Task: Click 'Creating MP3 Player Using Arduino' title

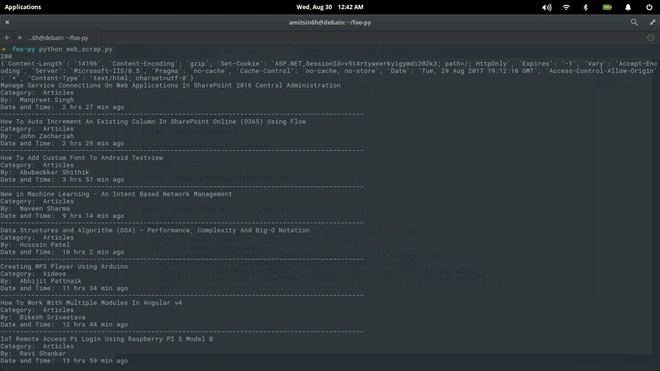Action: point(64,267)
